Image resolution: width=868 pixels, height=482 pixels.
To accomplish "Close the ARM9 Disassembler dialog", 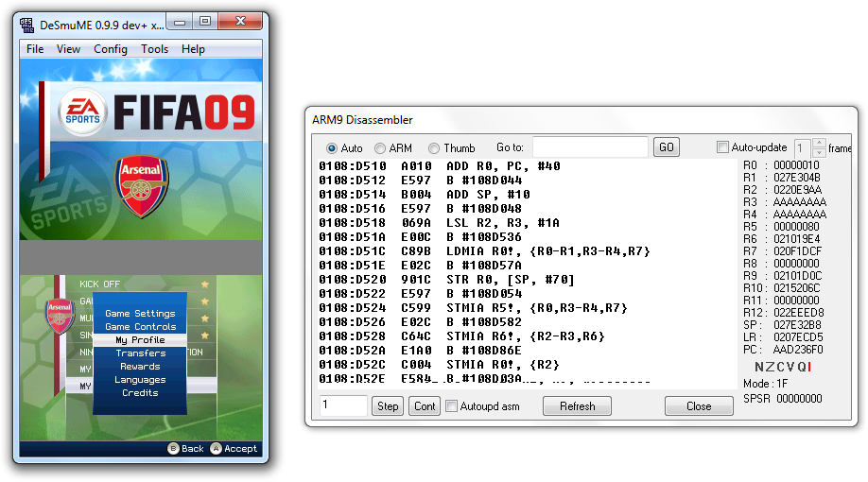I will [x=699, y=406].
